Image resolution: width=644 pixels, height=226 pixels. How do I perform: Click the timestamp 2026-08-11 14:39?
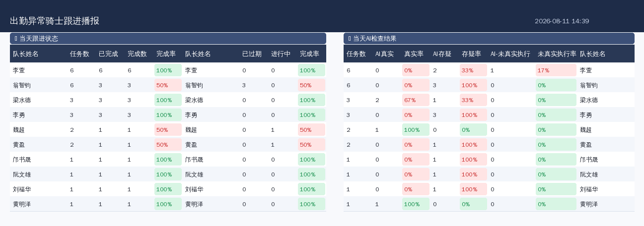(562, 21)
